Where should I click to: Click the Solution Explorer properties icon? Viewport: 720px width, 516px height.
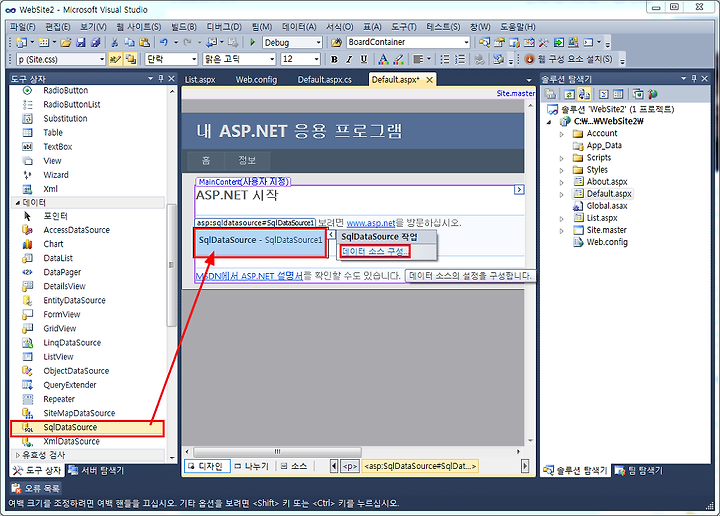[x=551, y=95]
